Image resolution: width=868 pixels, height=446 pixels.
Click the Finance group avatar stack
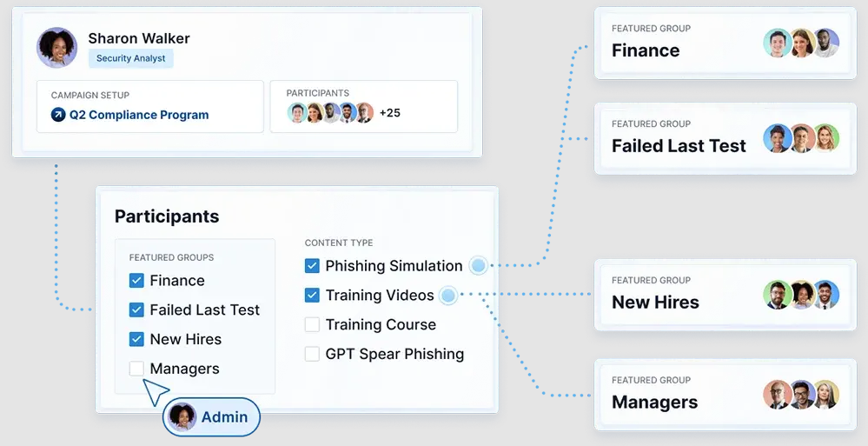point(801,43)
